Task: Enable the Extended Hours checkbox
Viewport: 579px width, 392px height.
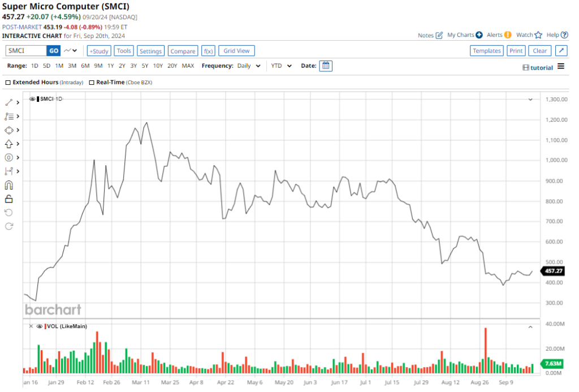Action: (8, 83)
